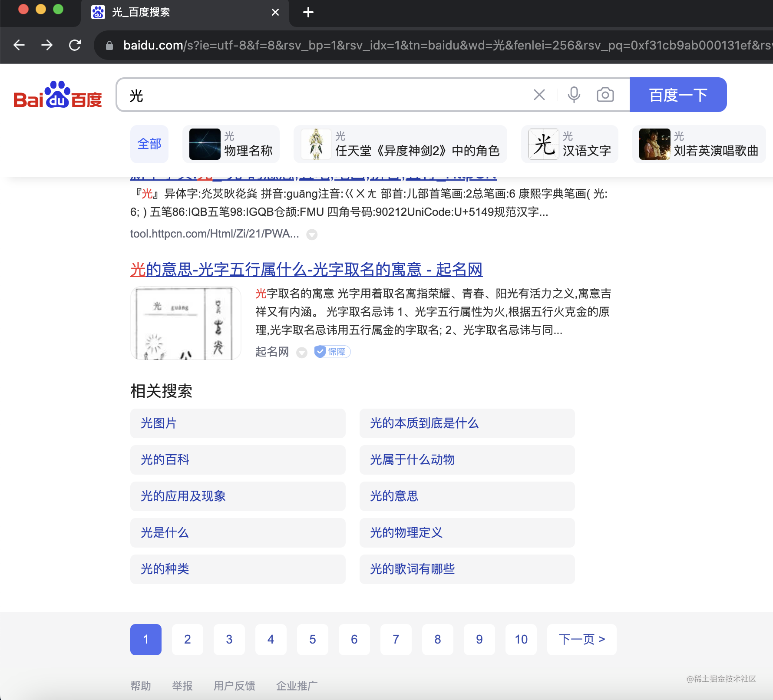The height and width of the screenshot is (700, 773).
Task: Clear the search box with the X icon
Action: point(539,94)
